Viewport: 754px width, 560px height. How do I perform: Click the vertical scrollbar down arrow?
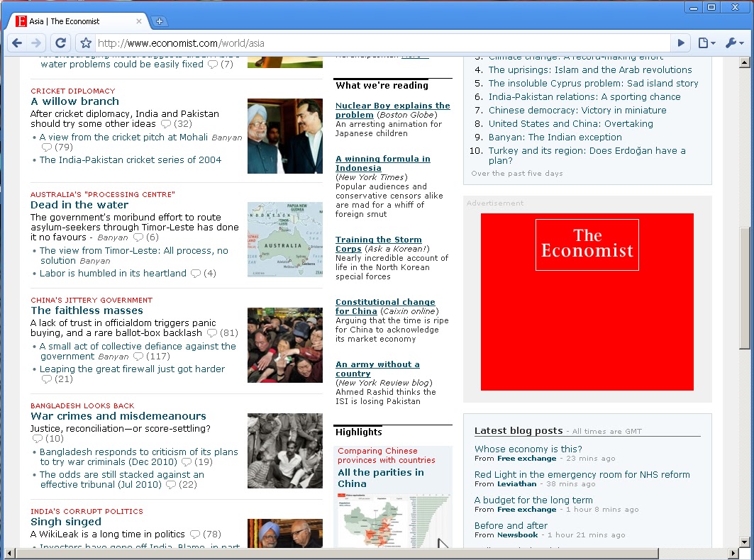[x=744, y=542]
